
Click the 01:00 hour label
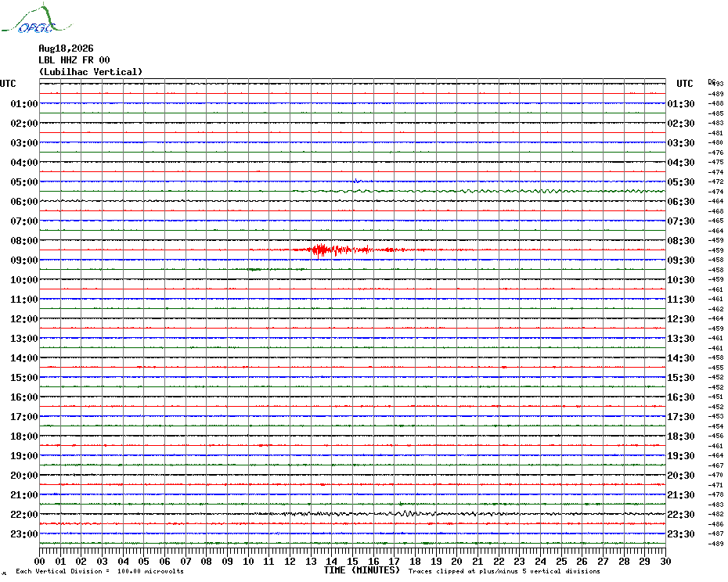point(24,103)
